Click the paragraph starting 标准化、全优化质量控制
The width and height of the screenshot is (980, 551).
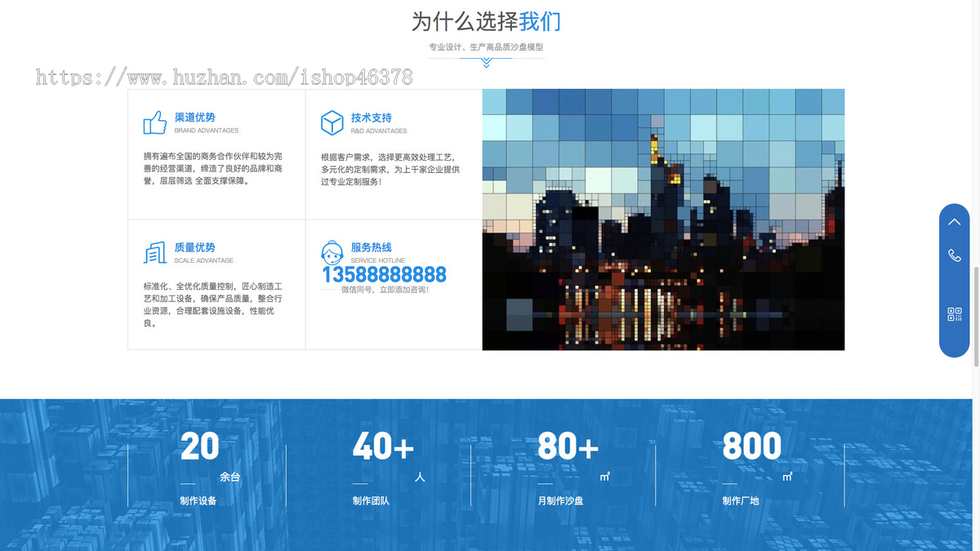213,304
